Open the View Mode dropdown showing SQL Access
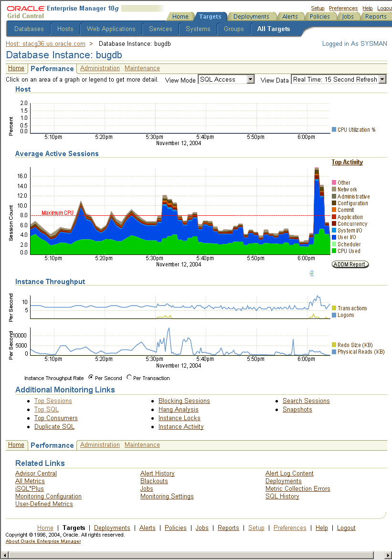Viewport: 392px width, 560px height. click(226, 79)
